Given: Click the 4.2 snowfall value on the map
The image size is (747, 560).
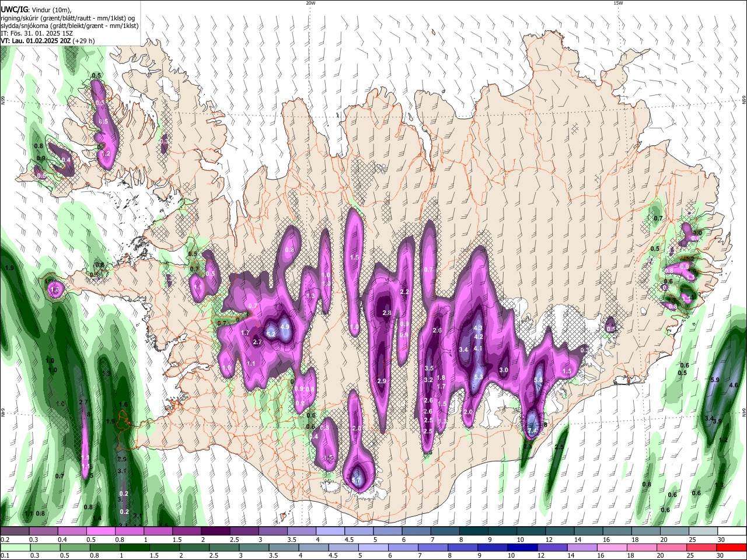Looking at the screenshot, I should pyautogui.click(x=479, y=337).
